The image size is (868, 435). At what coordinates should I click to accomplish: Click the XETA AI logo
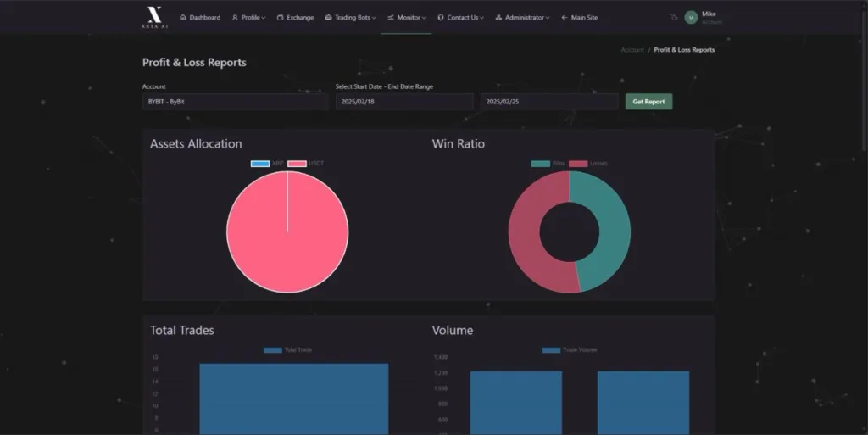[x=154, y=17]
